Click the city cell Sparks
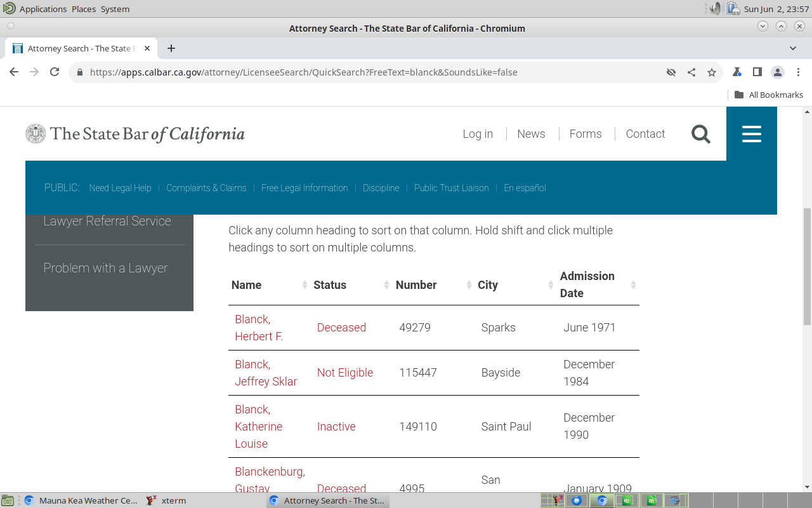This screenshot has width=812, height=508. click(499, 328)
